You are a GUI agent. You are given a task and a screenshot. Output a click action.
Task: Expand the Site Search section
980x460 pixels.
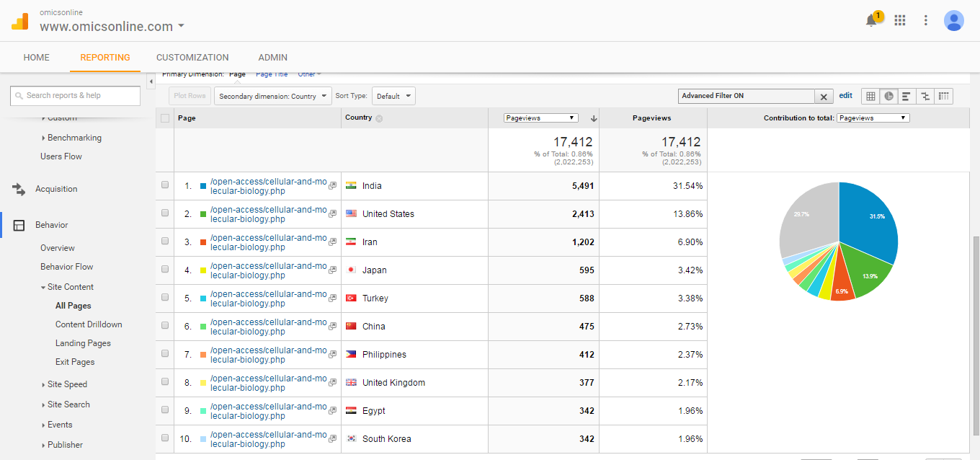click(66, 404)
